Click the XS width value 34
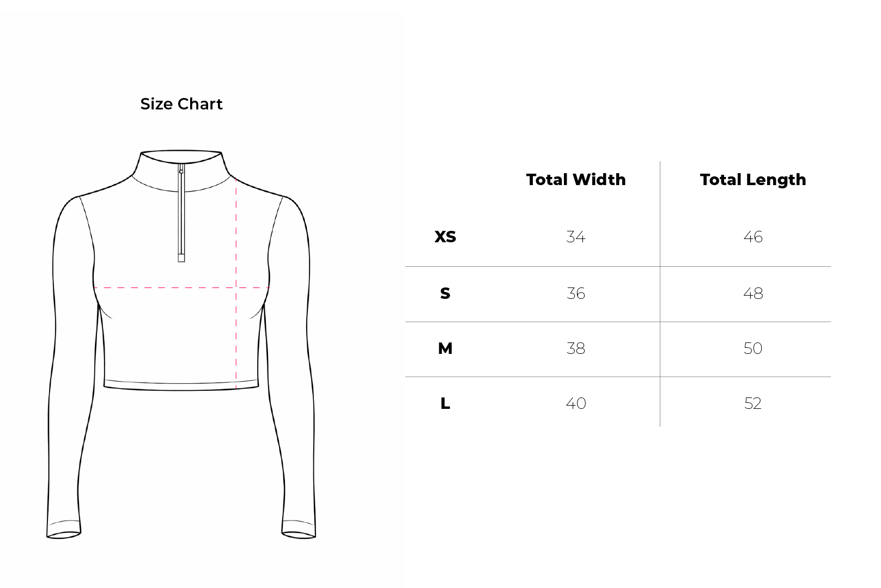The width and height of the screenshot is (881, 588). pyautogui.click(x=576, y=237)
